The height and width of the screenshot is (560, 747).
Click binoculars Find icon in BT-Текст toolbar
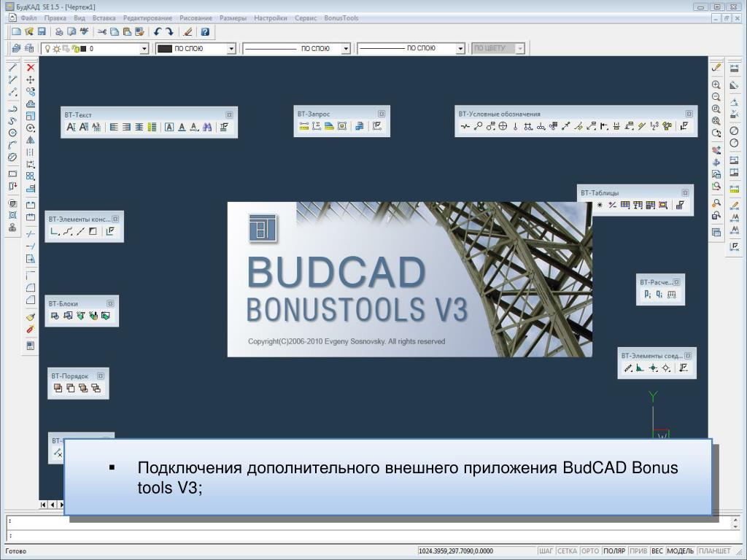click(207, 127)
